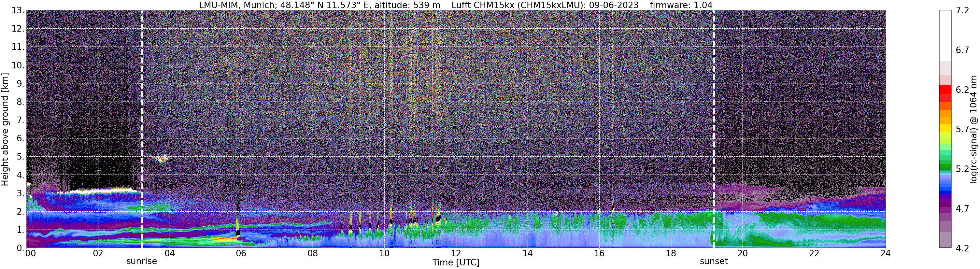Click the y-axis tick label '9.'
The image size is (980, 269).
(x=21, y=84)
